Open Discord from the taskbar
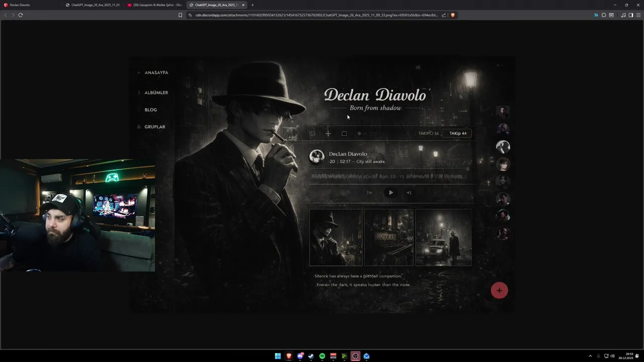 [x=300, y=356]
